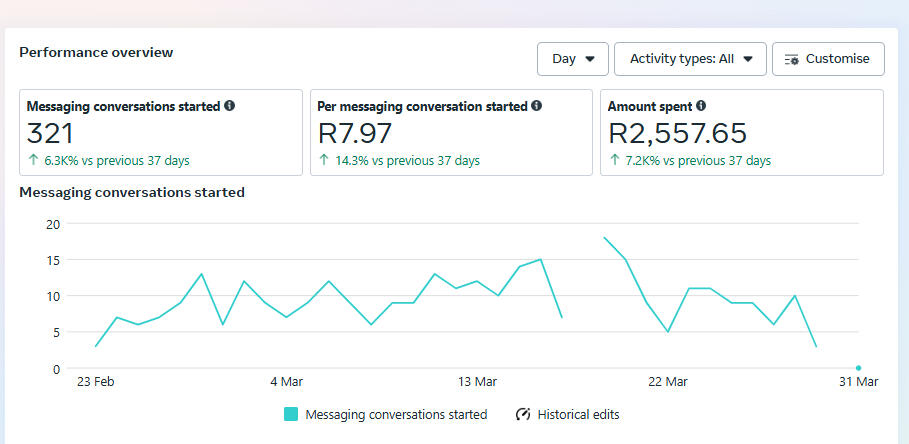Click the 6.3K% vs previous 37 days text
Image resolution: width=909 pixels, height=444 pixels.
[117, 161]
